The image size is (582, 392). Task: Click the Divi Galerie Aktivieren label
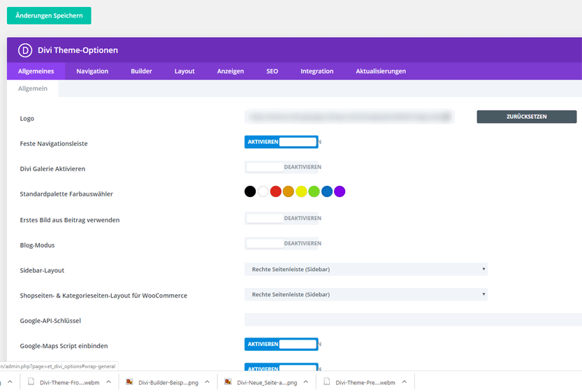click(x=52, y=169)
